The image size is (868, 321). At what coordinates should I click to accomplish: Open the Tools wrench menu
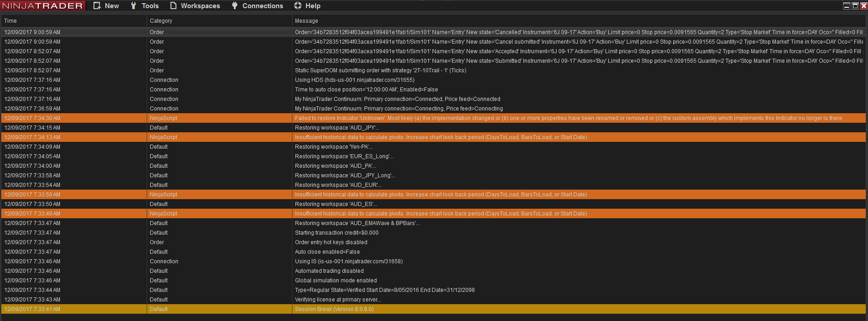coord(144,6)
